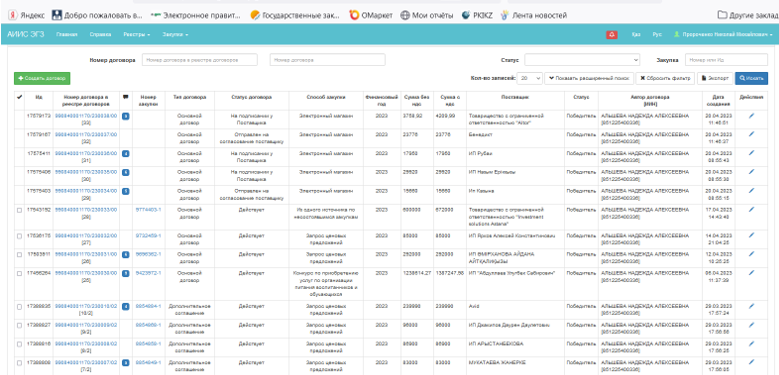Open the Лента новостей bookmark
This screenshot has height=375, width=779.
point(534,15)
